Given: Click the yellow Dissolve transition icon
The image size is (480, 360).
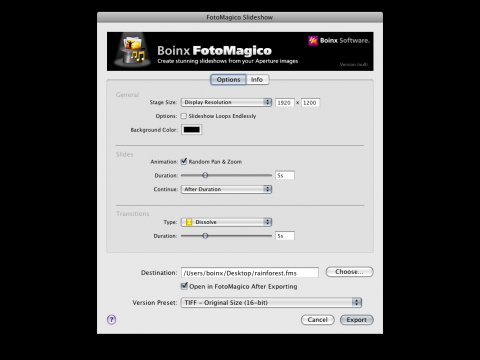Looking at the screenshot, I should tap(189, 222).
